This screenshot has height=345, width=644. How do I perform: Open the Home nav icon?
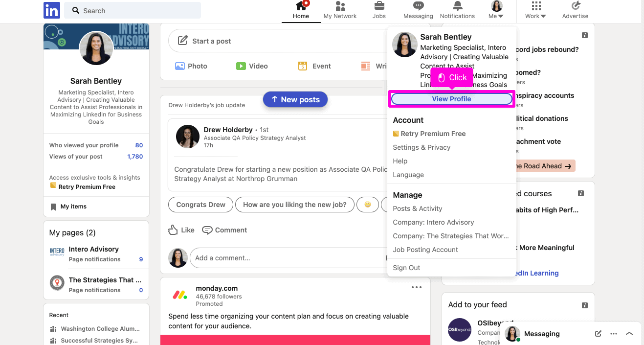(301, 6)
